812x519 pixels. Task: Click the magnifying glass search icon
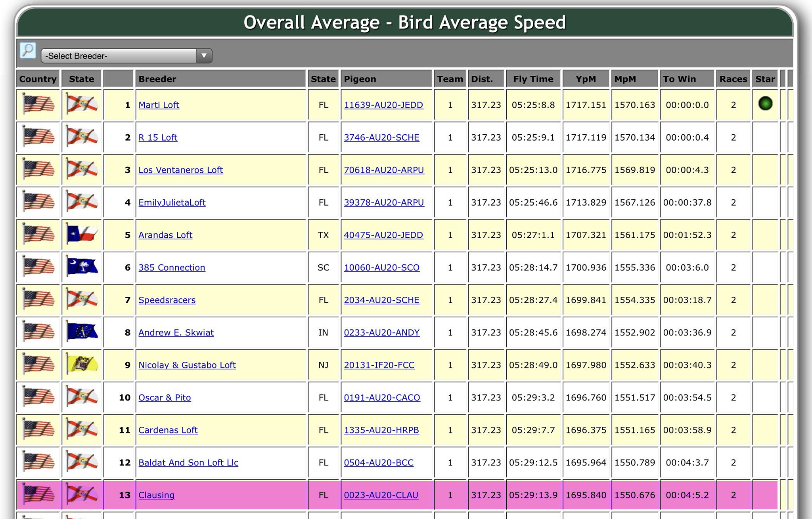point(28,51)
